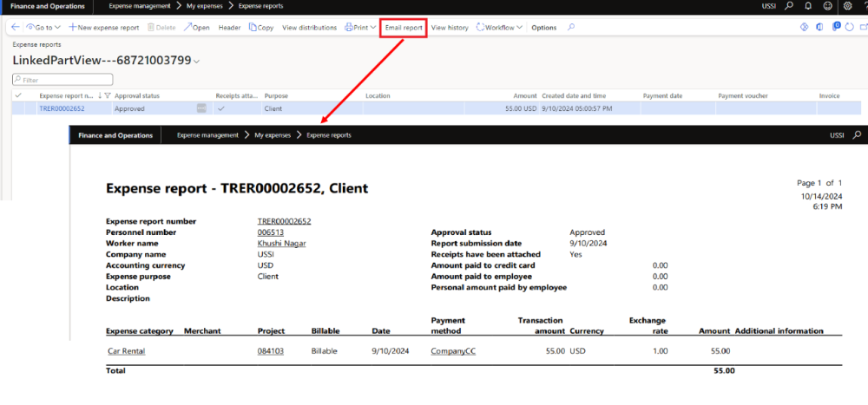Open the Power Apps diamond icon
868x405 pixels.
805,27
